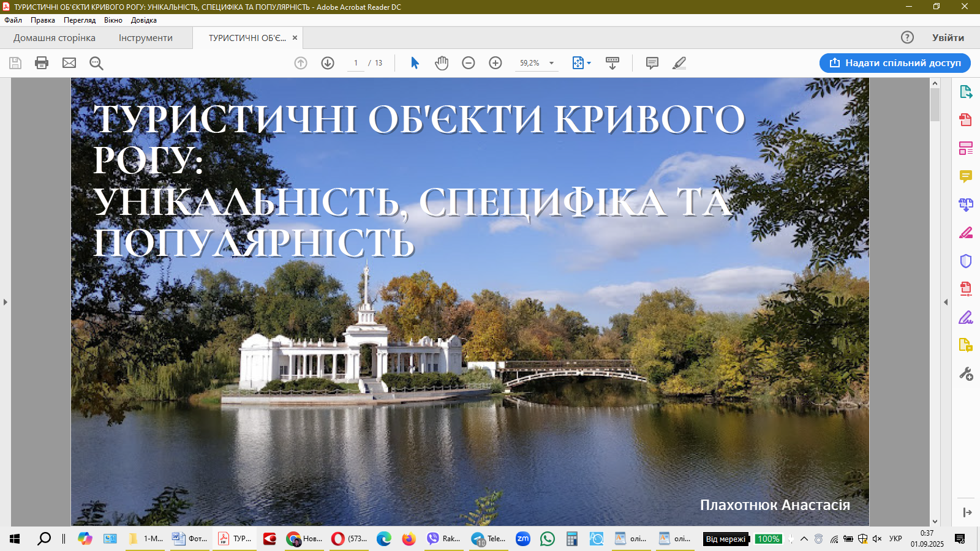The image size is (980, 551).
Task: Open the Перегляд menu
Action: tap(80, 20)
